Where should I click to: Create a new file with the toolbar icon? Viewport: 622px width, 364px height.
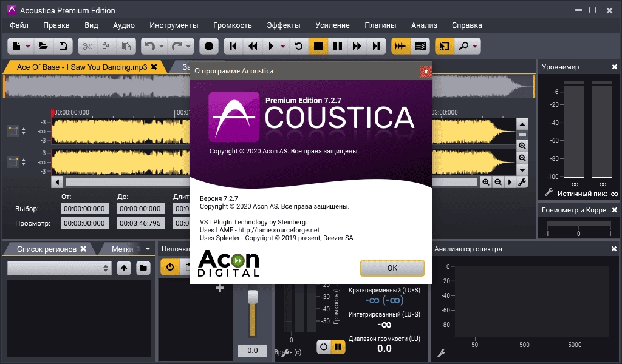coord(16,46)
